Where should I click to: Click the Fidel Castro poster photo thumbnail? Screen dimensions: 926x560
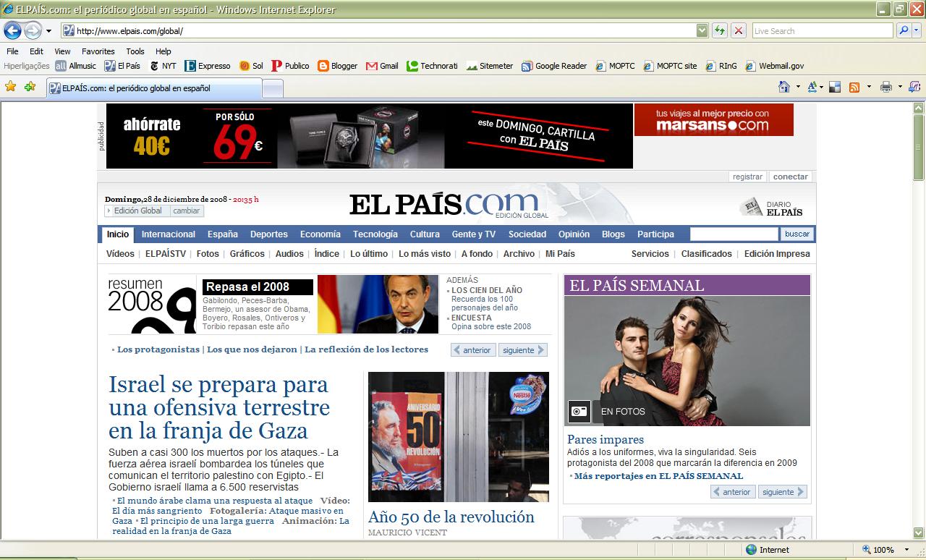pos(459,437)
